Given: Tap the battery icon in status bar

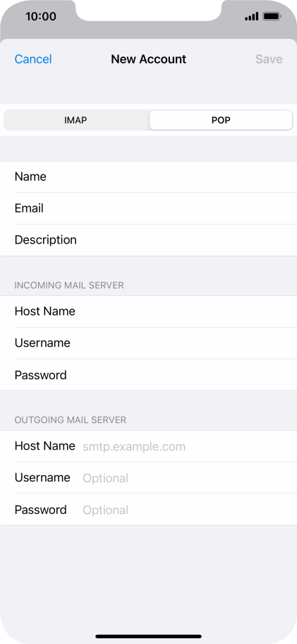Looking at the screenshot, I should click(x=272, y=16).
